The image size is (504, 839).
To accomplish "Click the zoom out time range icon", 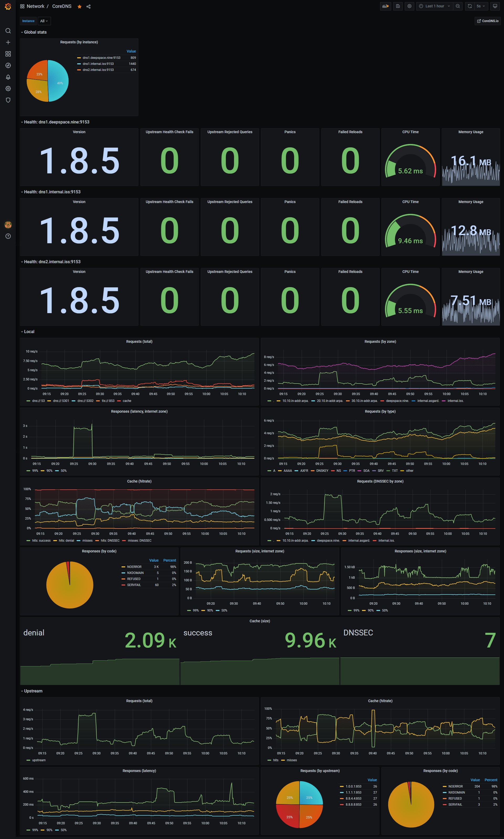I will (458, 6).
